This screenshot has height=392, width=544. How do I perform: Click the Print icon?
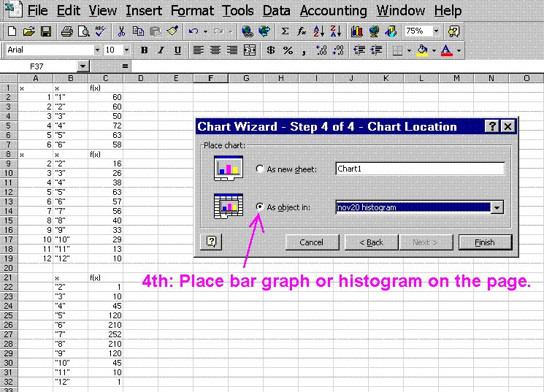[x=67, y=31]
